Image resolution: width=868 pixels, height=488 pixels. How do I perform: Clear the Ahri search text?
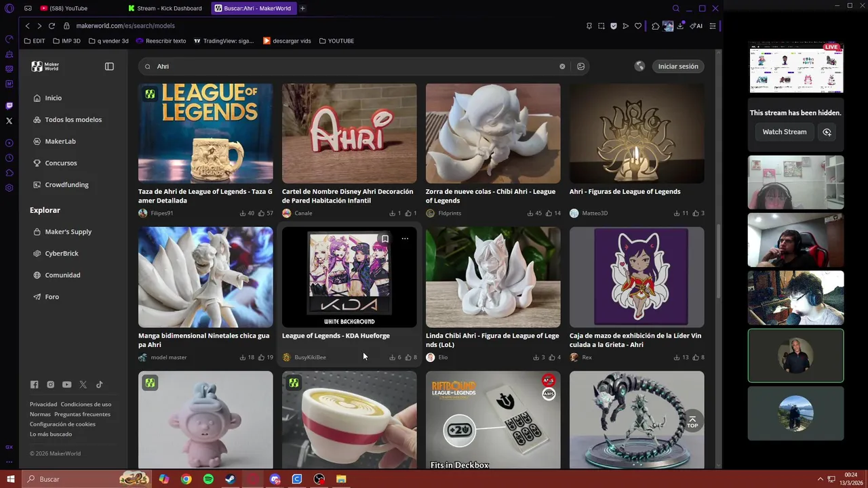pyautogui.click(x=562, y=66)
